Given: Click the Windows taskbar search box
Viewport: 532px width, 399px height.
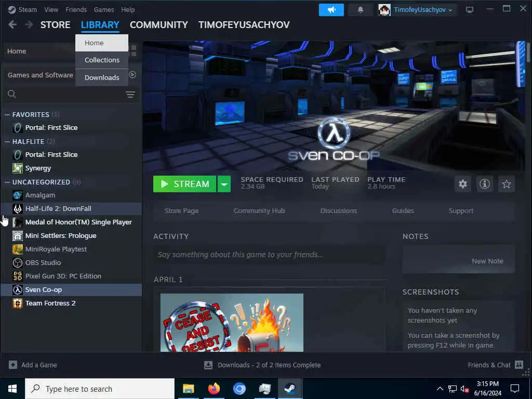Looking at the screenshot, I should pos(100,389).
